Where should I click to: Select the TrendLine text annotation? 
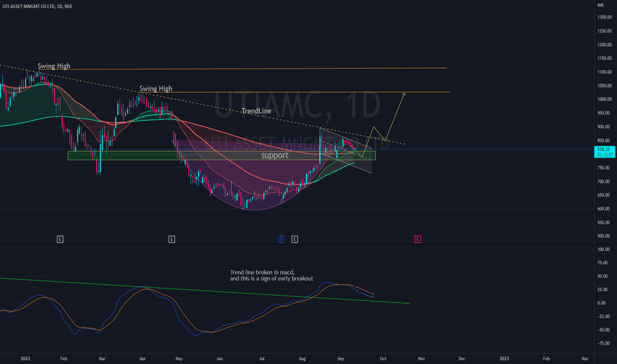pos(256,111)
